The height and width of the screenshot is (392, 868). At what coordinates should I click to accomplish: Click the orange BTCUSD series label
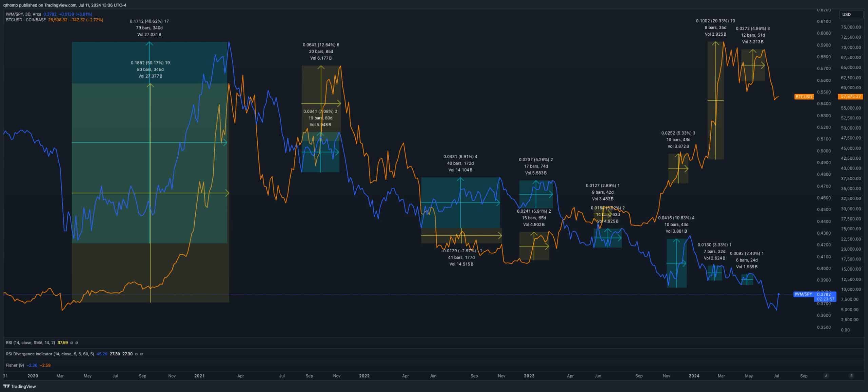pos(804,97)
